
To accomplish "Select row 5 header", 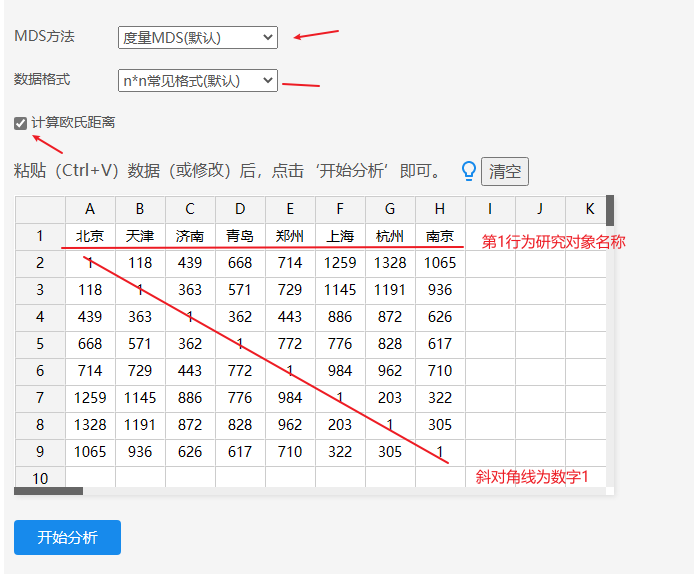I will point(40,344).
